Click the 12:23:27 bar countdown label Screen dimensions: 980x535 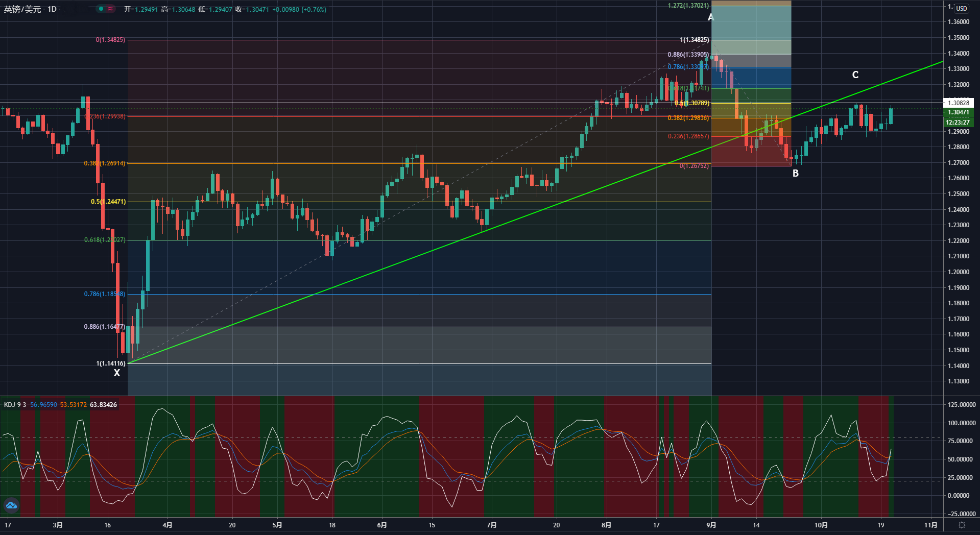[x=958, y=123]
